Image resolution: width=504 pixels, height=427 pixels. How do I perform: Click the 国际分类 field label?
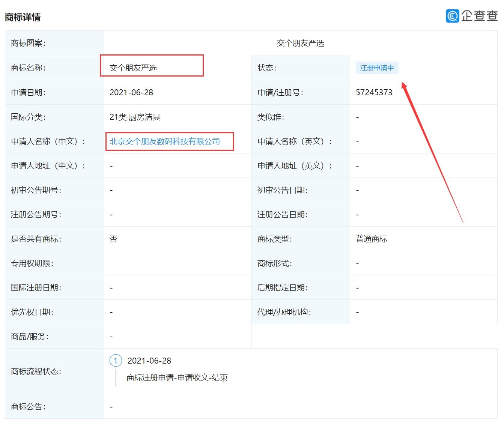[x=28, y=117]
